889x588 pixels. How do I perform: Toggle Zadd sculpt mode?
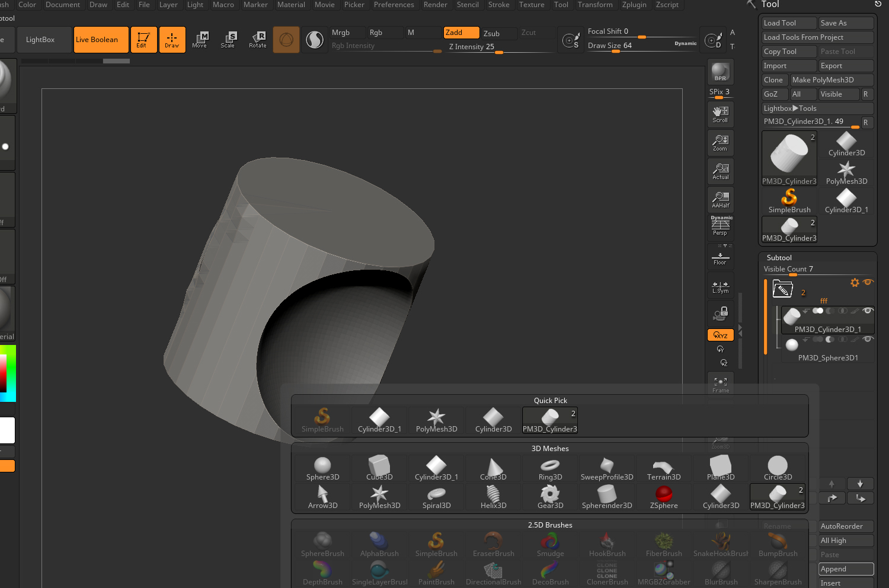(x=461, y=33)
